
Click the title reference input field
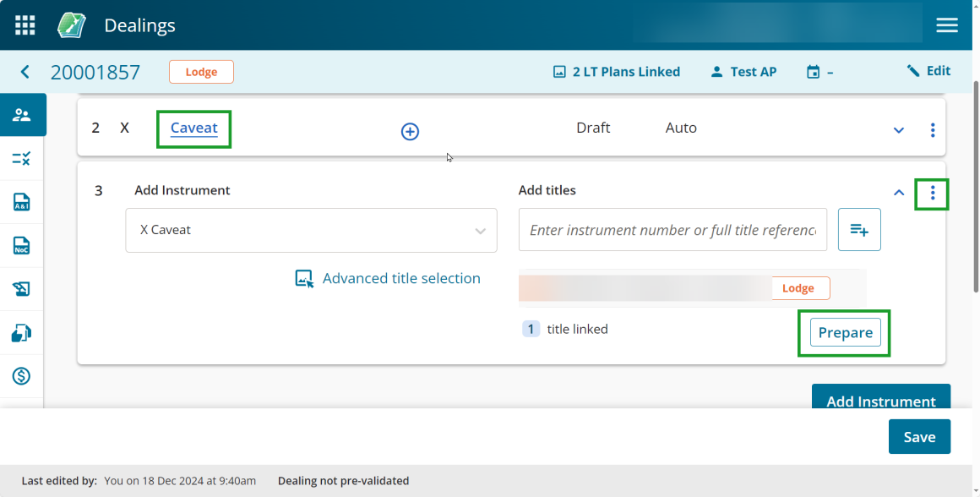(672, 230)
